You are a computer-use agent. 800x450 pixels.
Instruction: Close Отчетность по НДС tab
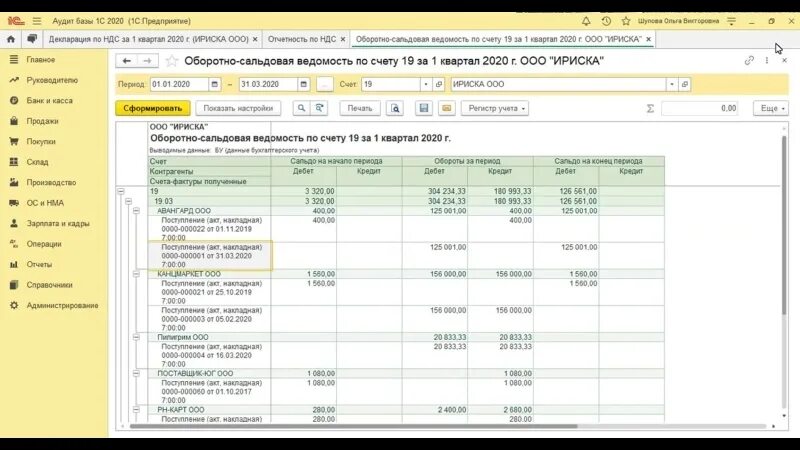[x=343, y=39]
